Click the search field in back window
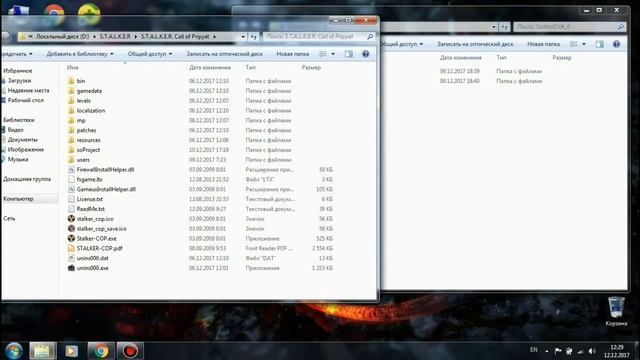Screen dimensions: 640x360 [x=569, y=27]
